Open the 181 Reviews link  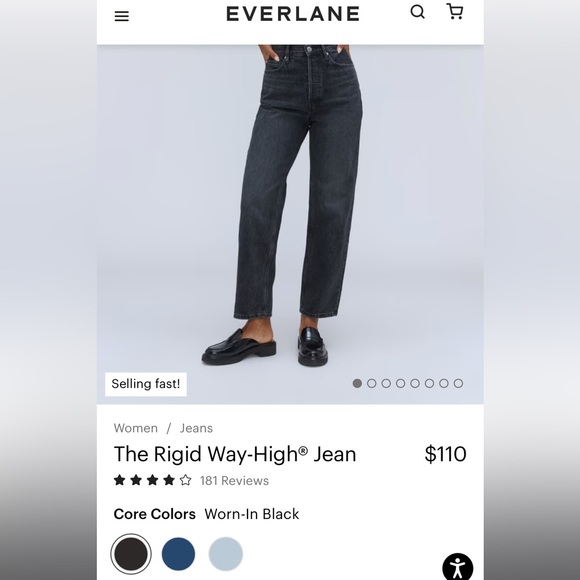coord(235,480)
